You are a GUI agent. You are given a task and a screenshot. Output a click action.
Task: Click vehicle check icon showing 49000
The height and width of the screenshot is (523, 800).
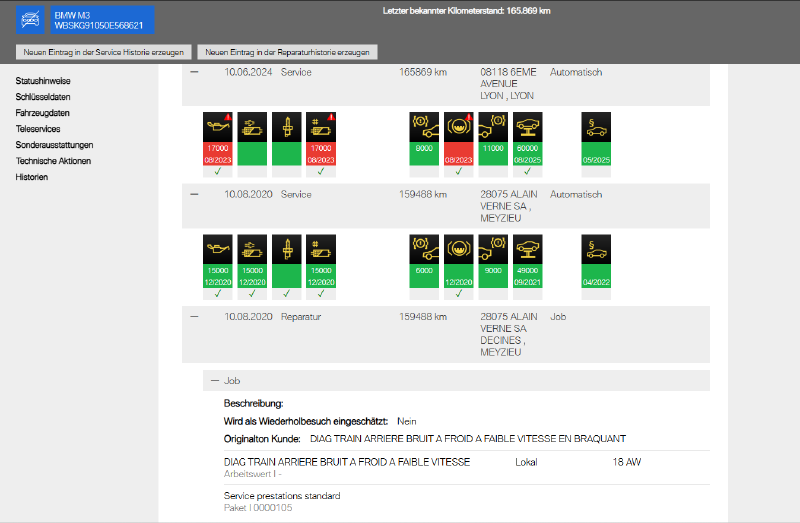coord(528,249)
